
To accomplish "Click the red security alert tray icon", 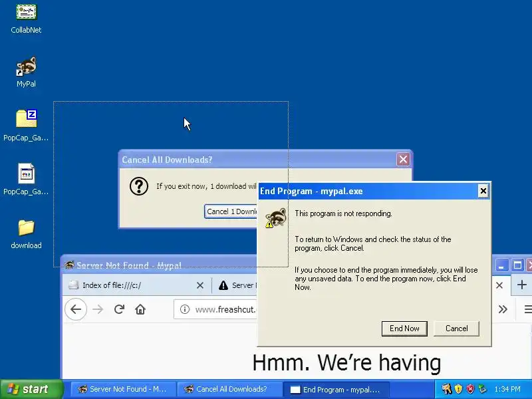I will click(x=470, y=389).
